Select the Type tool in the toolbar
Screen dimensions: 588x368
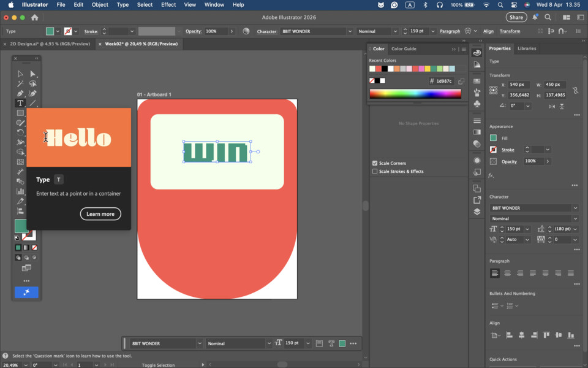[20, 103]
